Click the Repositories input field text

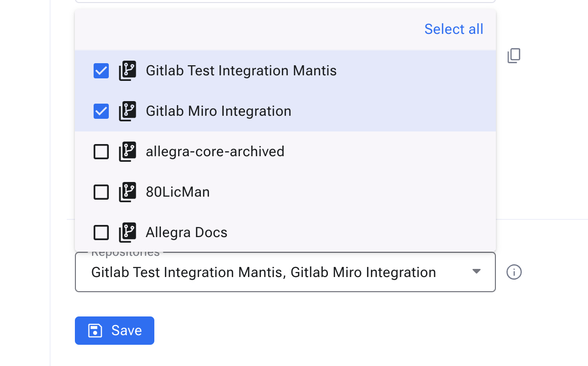coord(263,272)
